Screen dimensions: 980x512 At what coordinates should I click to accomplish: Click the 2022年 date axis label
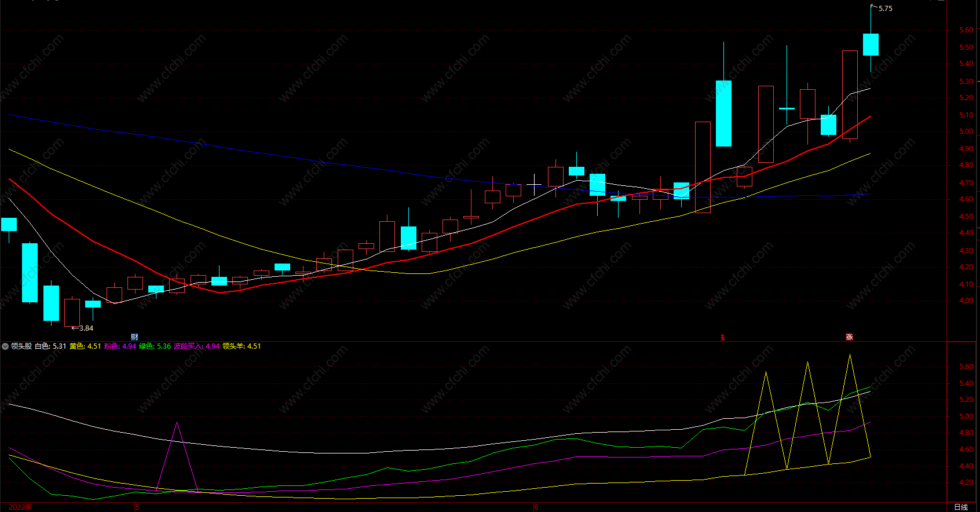[20, 507]
